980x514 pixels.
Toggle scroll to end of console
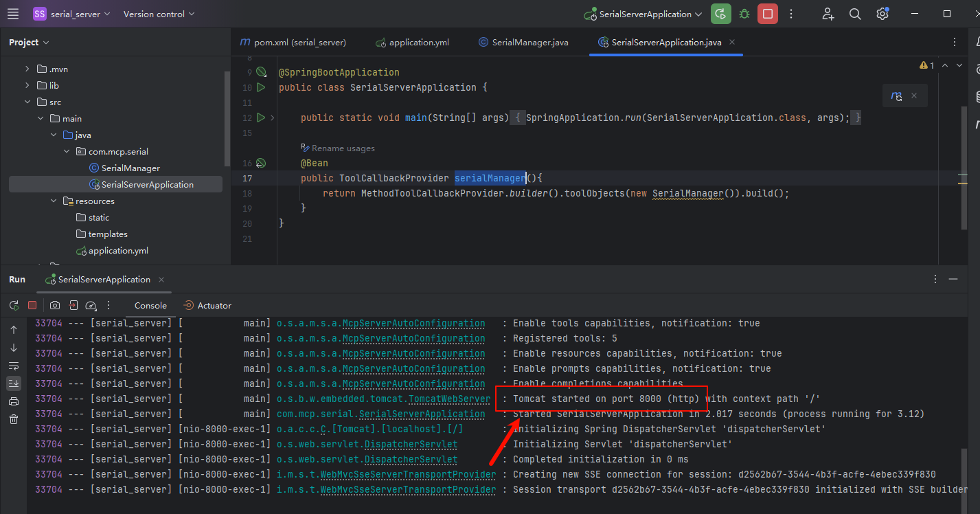tap(14, 383)
